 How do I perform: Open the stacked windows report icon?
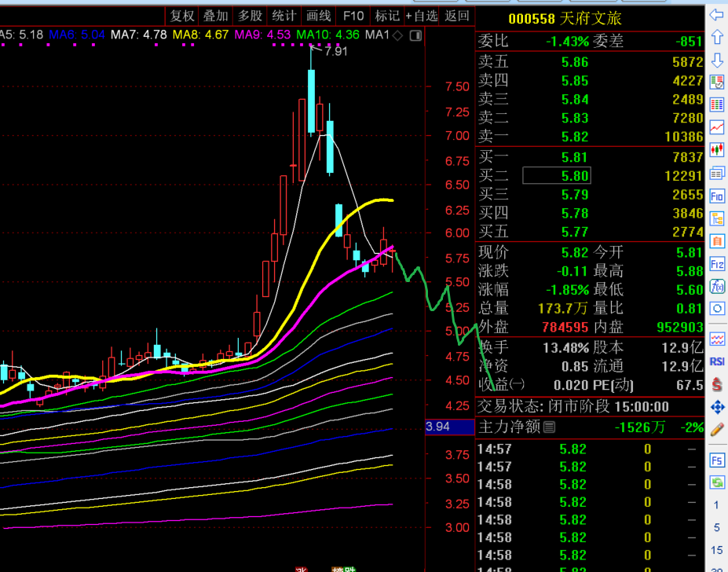(x=717, y=174)
